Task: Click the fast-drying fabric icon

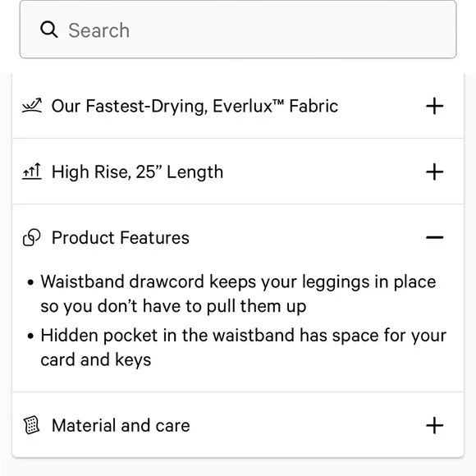Action: [x=32, y=106]
